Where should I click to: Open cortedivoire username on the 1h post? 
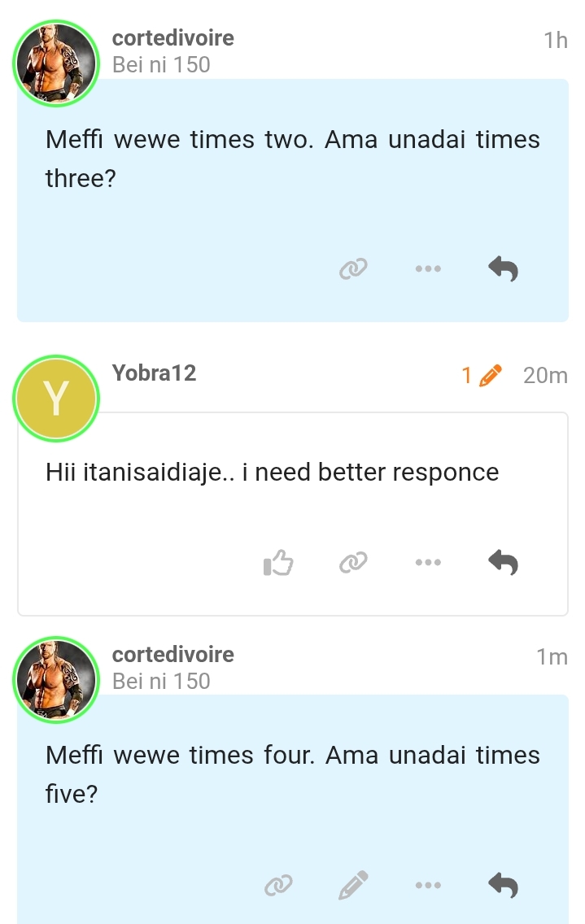[x=172, y=38]
